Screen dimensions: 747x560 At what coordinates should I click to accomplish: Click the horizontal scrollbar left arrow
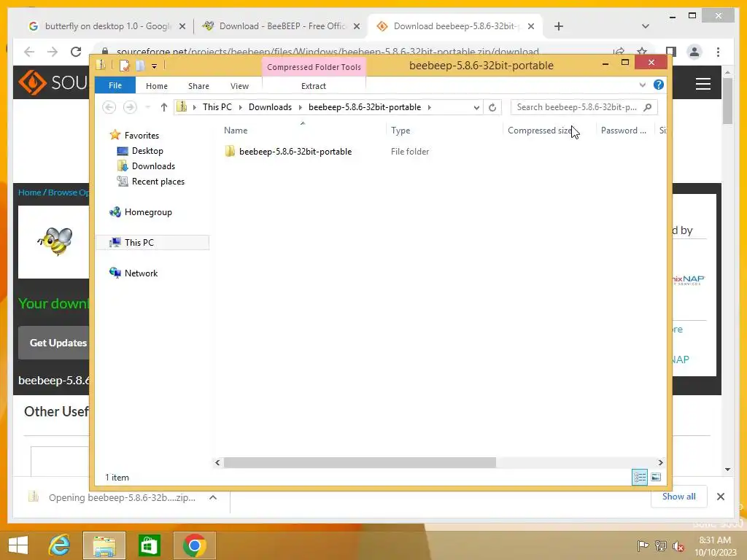point(217,462)
